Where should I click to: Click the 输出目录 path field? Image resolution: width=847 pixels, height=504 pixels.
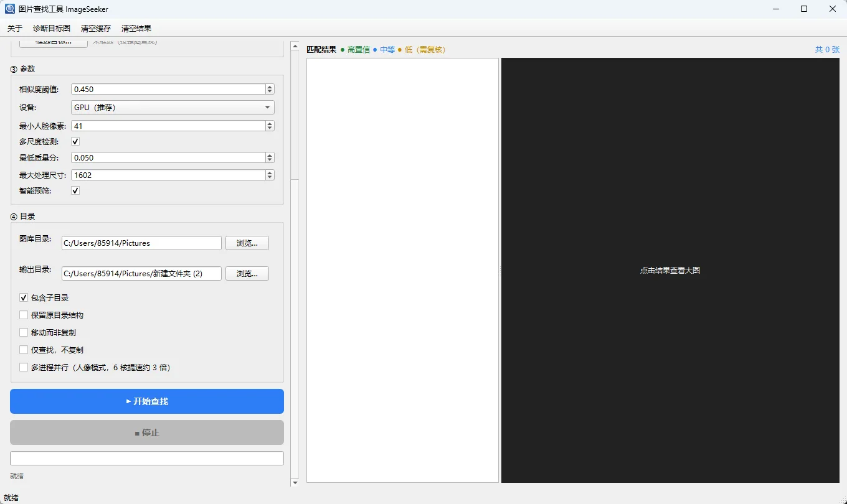tap(141, 274)
